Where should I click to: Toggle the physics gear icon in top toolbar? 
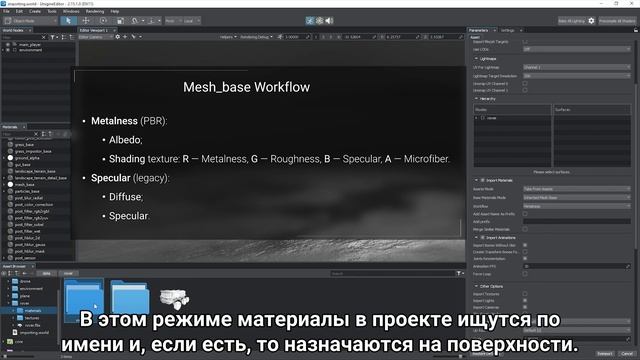pyautogui.click(x=320, y=20)
